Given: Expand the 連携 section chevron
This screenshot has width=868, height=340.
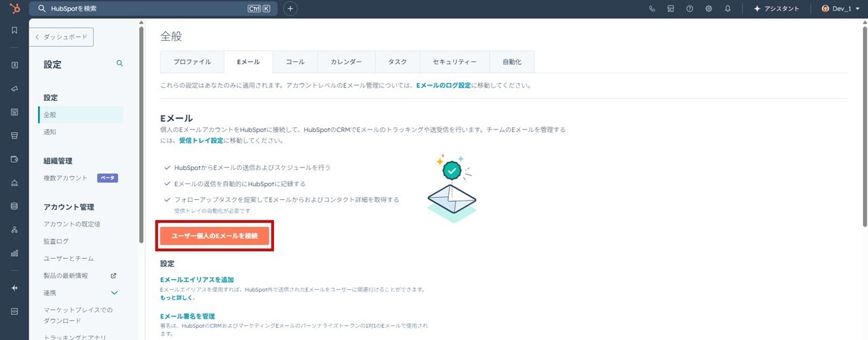Looking at the screenshot, I should [x=115, y=293].
